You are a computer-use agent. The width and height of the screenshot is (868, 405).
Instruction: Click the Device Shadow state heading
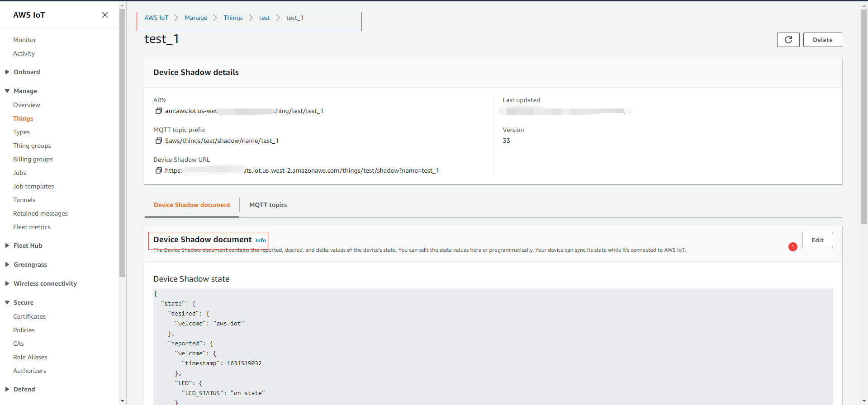(x=191, y=279)
